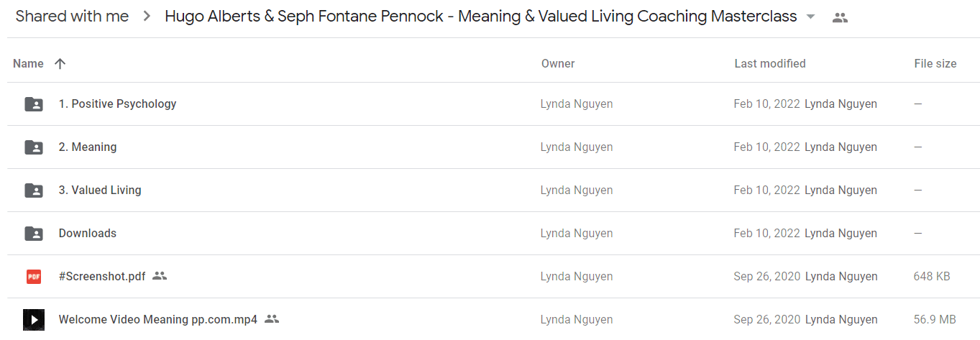The image size is (980, 340).
Task: Expand the folder title dropdown arrow
Action: (811, 17)
